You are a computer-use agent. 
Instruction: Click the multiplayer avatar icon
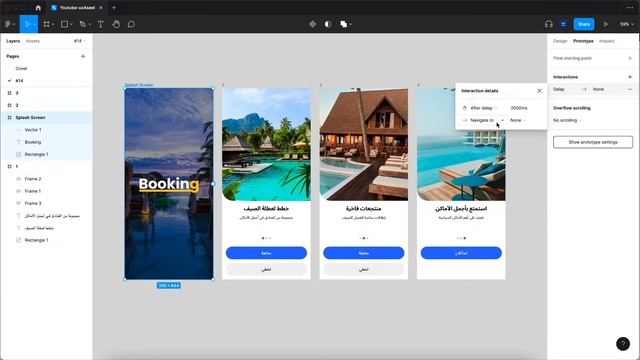563,24
